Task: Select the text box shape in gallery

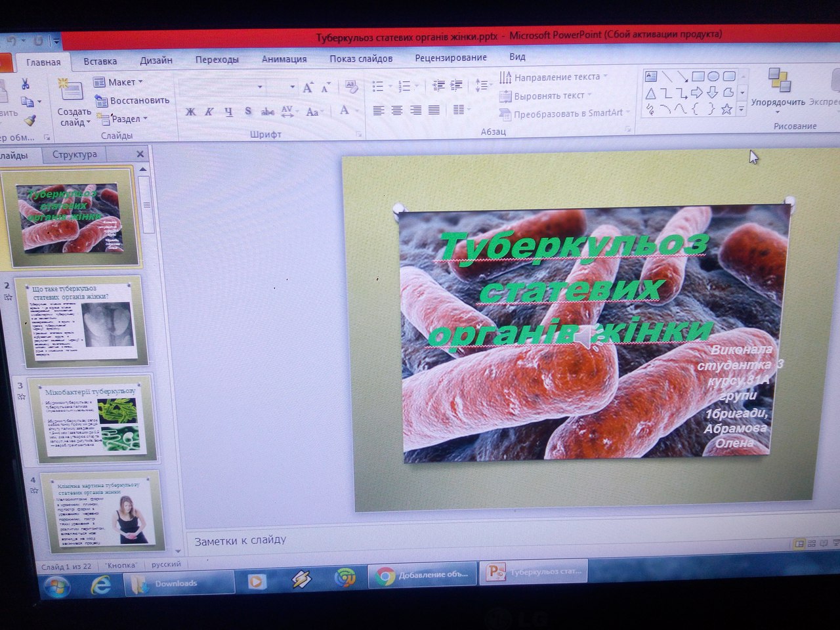Action: pos(651,77)
